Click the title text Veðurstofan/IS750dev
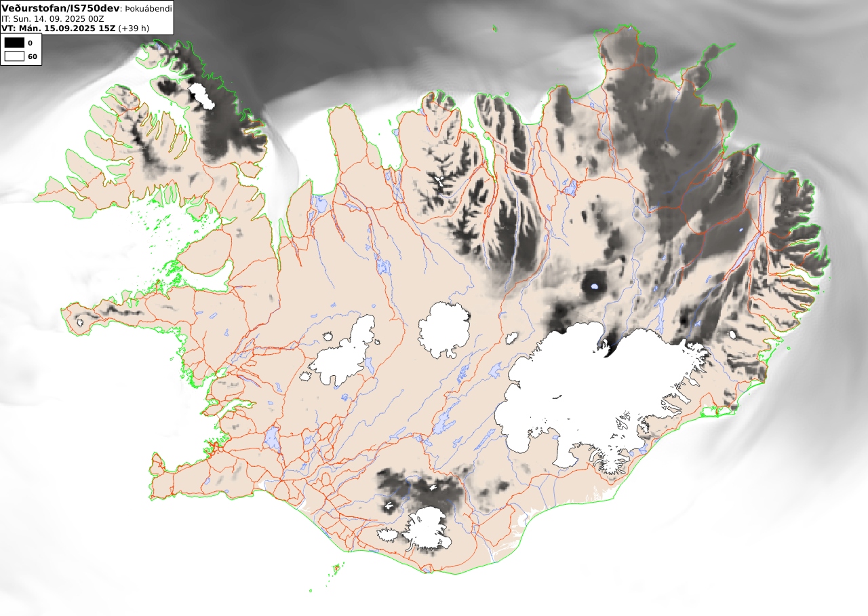The height and width of the screenshot is (616, 868). tap(61, 7)
